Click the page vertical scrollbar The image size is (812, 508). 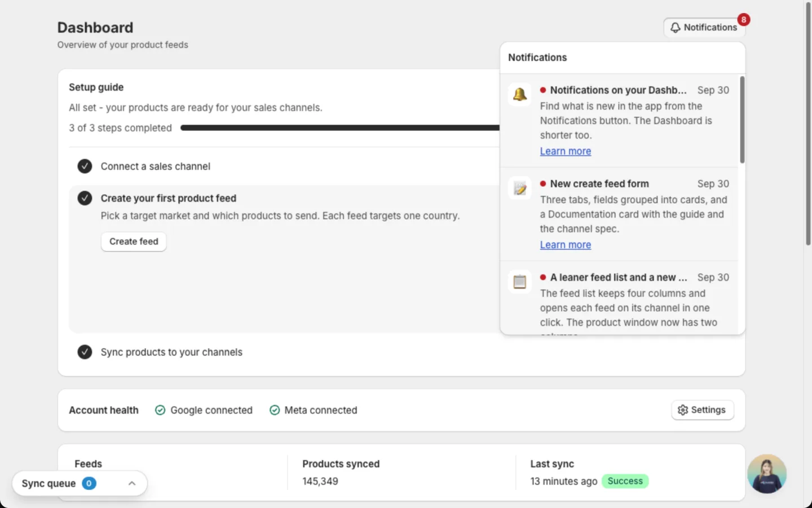808,124
